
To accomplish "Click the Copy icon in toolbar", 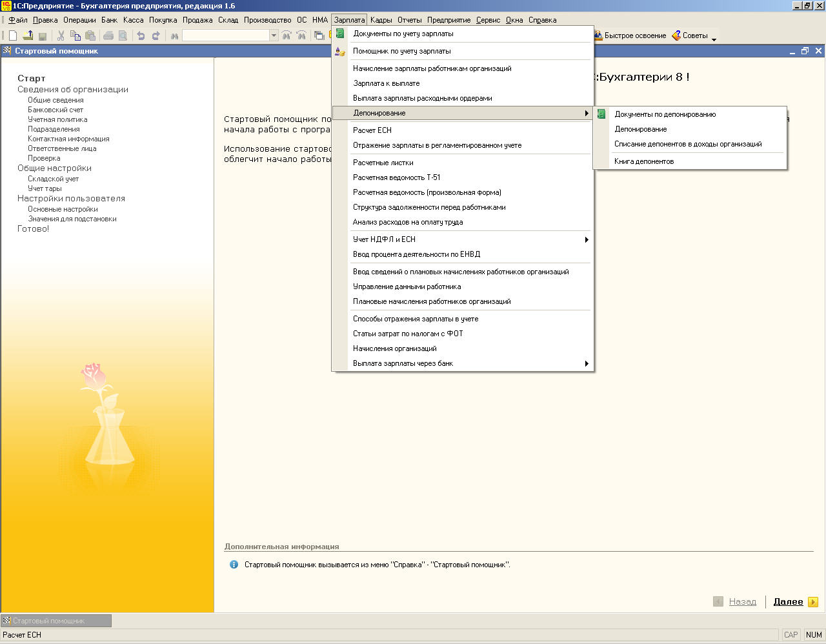I will tap(76, 36).
